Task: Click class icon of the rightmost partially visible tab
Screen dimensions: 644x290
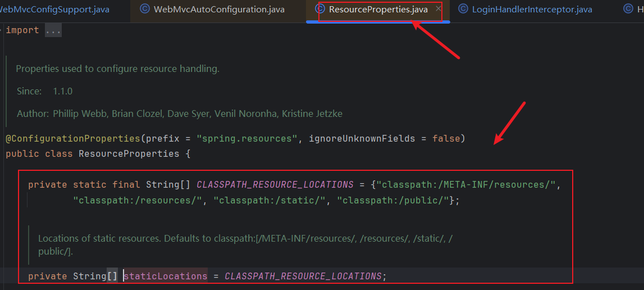Action: click(x=628, y=8)
